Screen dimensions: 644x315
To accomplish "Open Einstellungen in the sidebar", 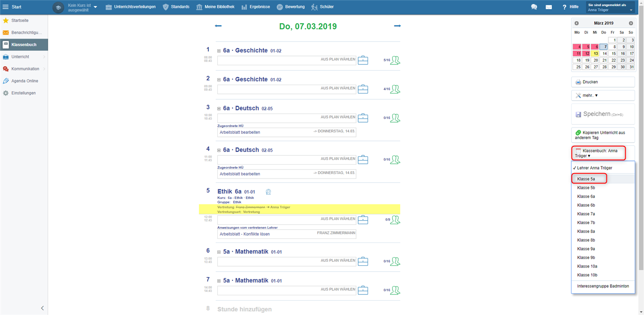I will (x=24, y=93).
